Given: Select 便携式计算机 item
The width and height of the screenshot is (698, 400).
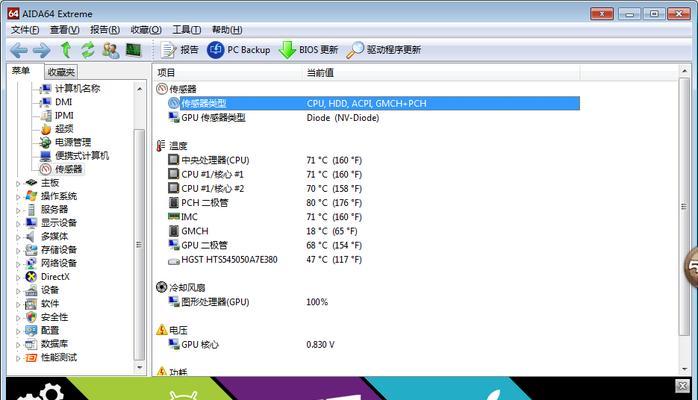Looking at the screenshot, I should pos(82,156).
